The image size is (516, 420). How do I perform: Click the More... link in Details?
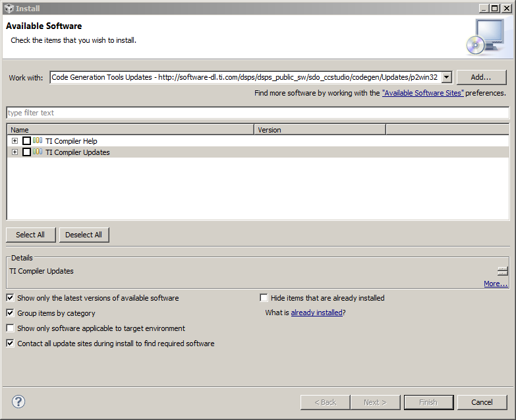pyautogui.click(x=496, y=284)
